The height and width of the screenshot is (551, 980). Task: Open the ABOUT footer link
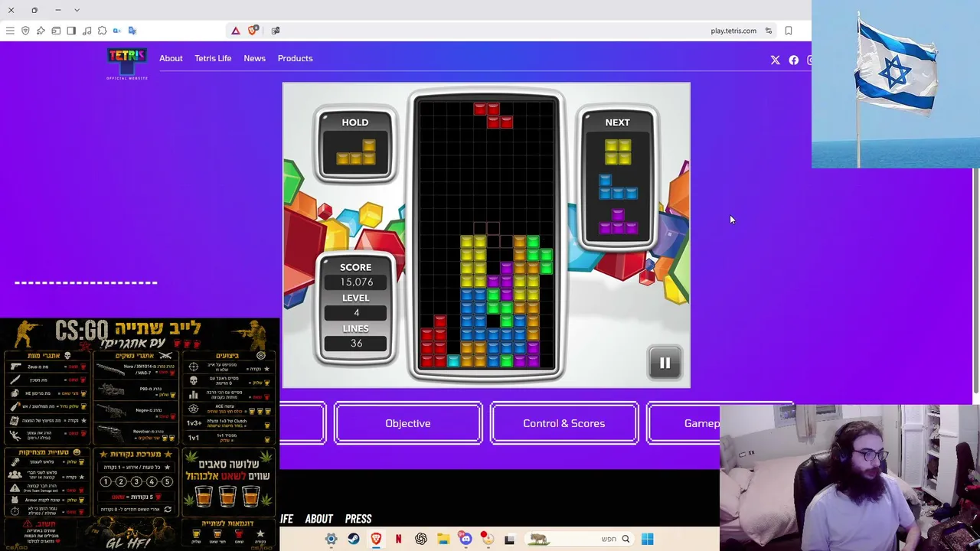click(x=319, y=519)
